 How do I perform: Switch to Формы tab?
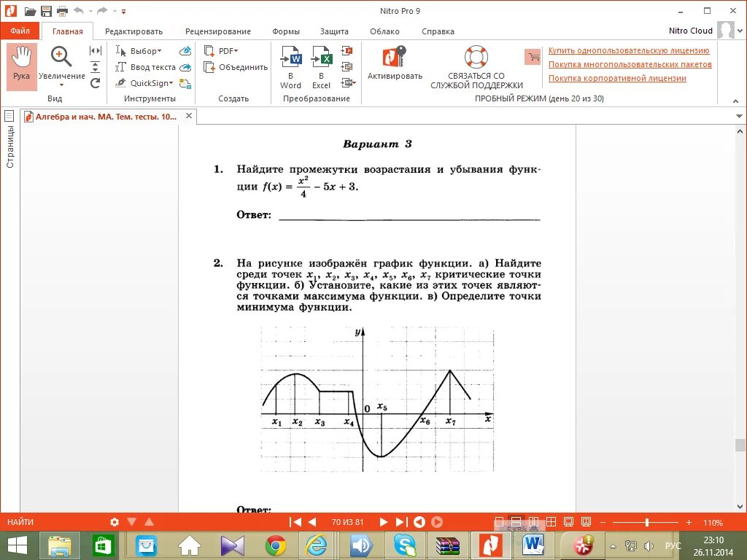(x=286, y=31)
